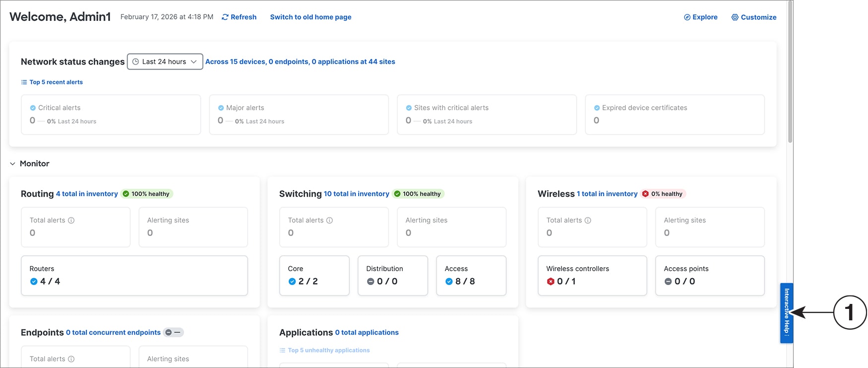Viewport: 868px width, 368px height.
Task: Switch to old home page
Action: 310,17
